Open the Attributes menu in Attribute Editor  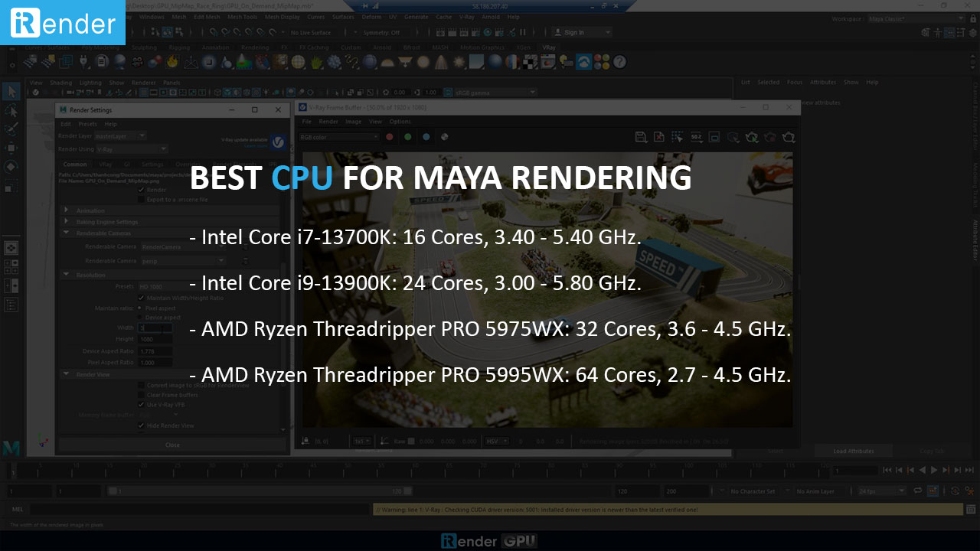click(x=823, y=82)
